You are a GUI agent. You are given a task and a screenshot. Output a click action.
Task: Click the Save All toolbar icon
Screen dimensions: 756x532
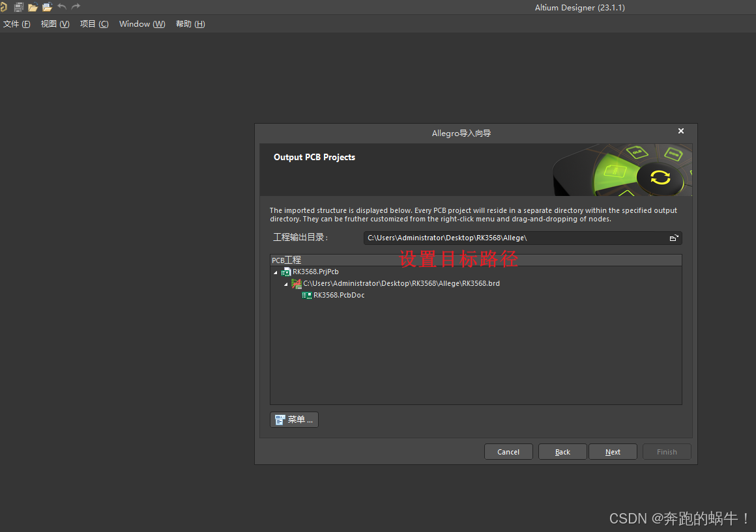click(19, 7)
